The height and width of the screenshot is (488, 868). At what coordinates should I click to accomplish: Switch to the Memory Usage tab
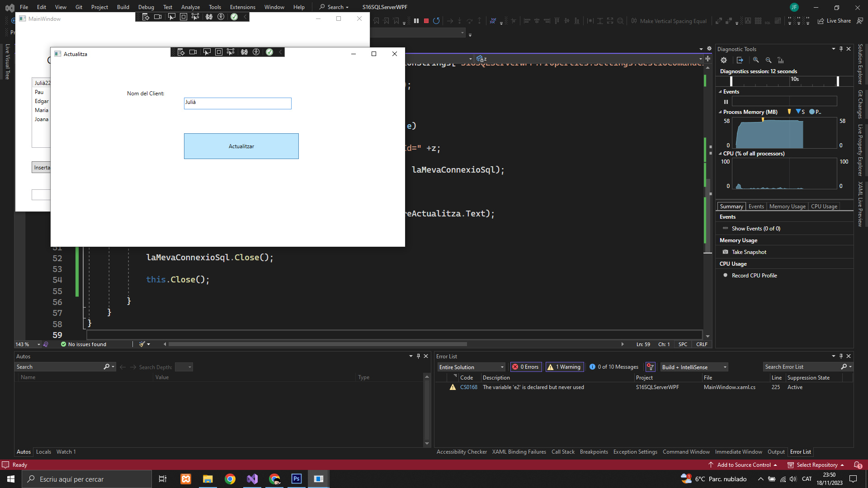pyautogui.click(x=787, y=206)
